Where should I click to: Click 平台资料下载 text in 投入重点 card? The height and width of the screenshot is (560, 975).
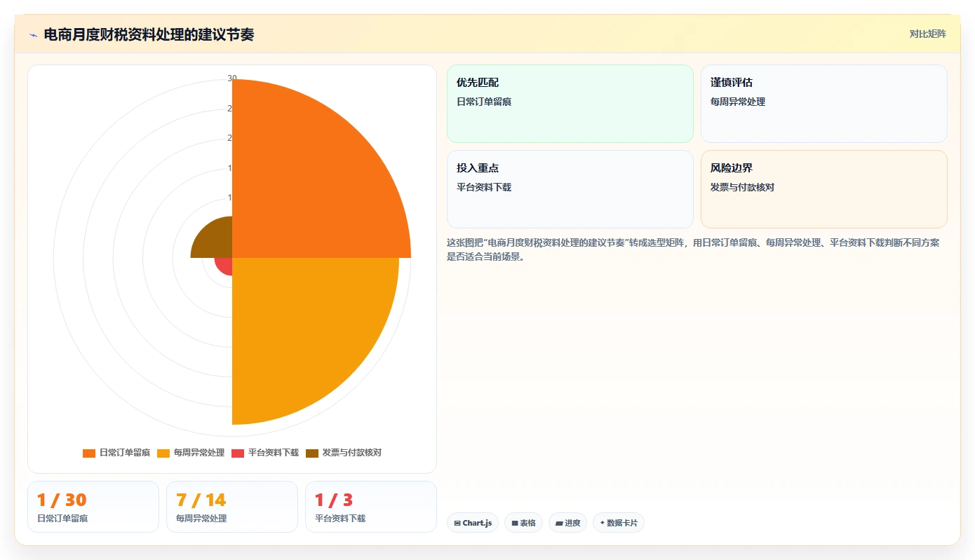click(484, 187)
